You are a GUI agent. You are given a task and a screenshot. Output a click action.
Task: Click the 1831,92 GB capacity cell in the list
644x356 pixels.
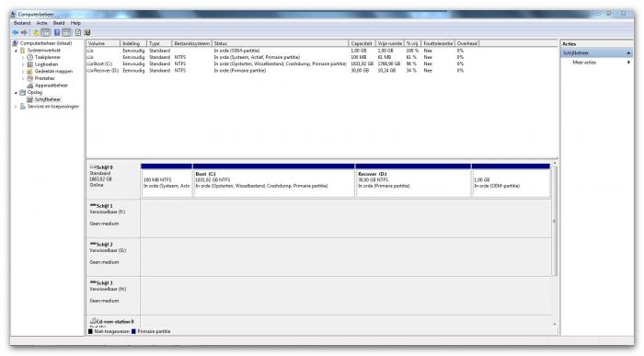(362, 64)
